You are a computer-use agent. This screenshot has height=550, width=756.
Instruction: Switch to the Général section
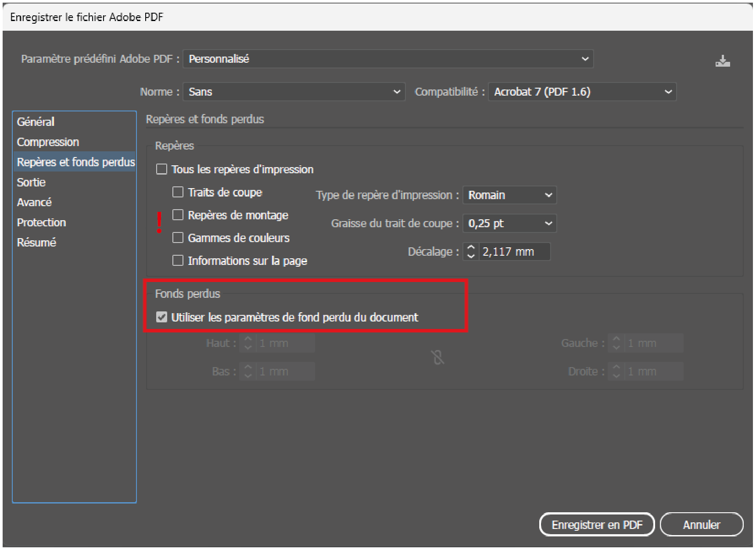(36, 122)
